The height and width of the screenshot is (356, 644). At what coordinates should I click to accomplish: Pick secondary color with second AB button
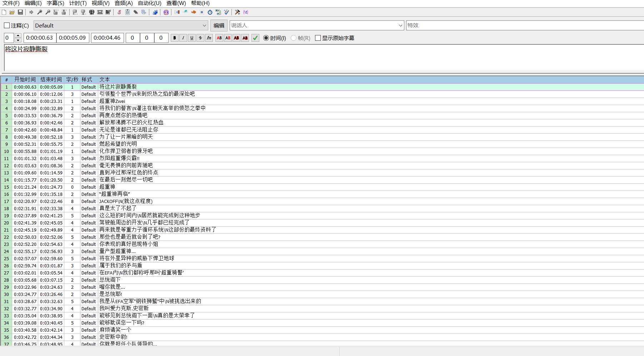(x=228, y=38)
